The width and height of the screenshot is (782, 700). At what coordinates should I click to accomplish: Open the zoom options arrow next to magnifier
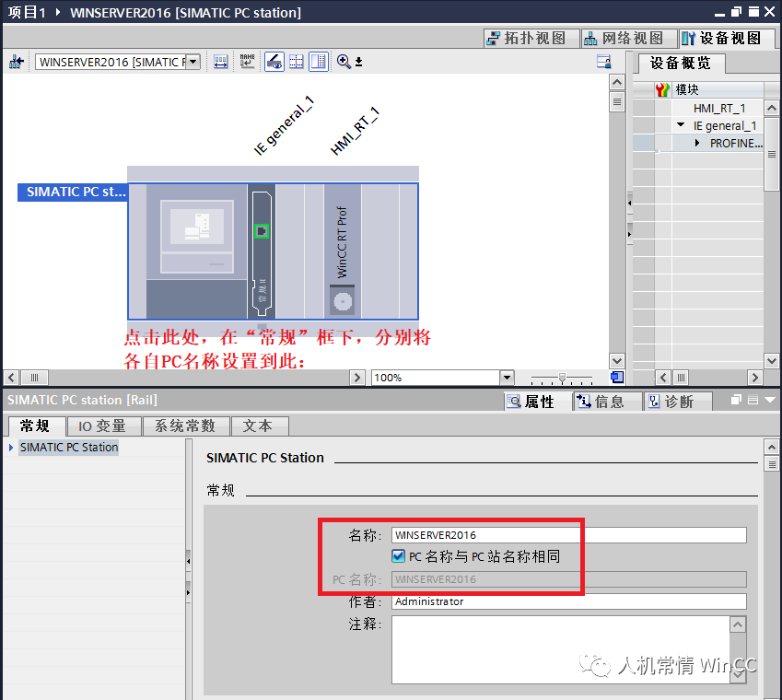[358, 63]
